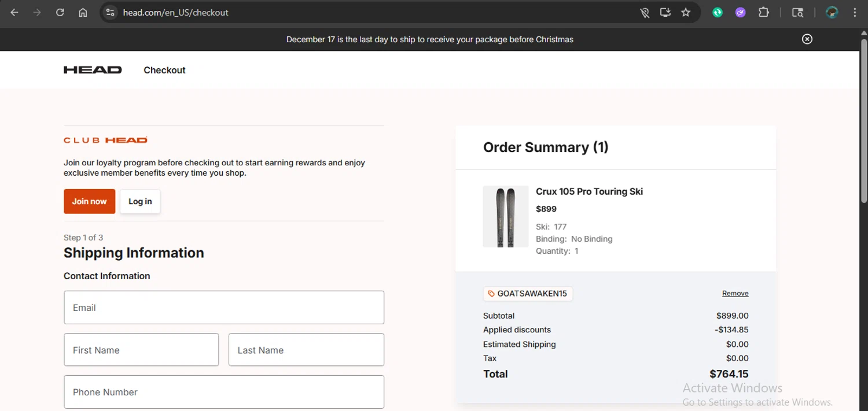Focus the Phone Number field

pyautogui.click(x=224, y=392)
